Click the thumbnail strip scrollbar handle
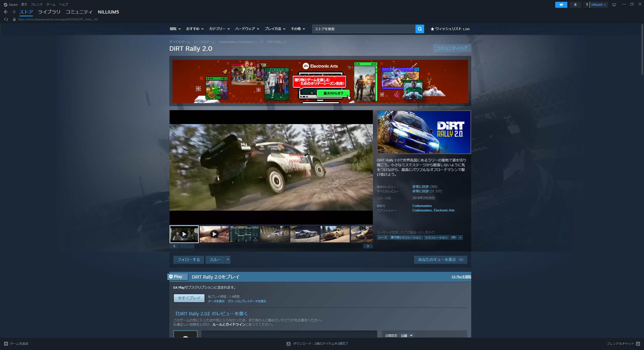 pos(187,246)
